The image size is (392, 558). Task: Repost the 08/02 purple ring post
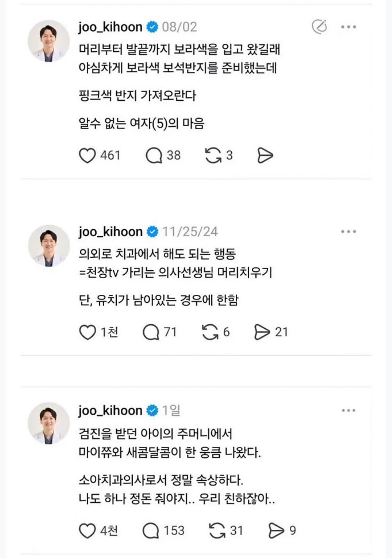tap(213, 156)
